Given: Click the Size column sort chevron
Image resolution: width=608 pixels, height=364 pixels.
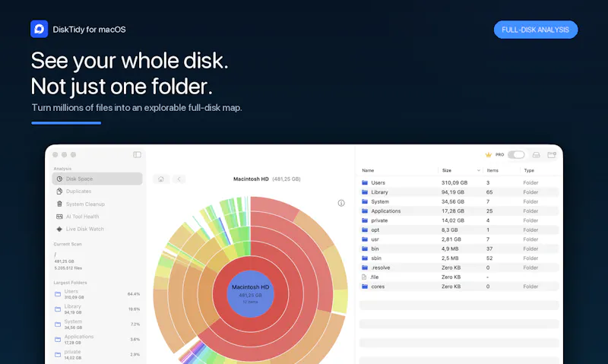Looking at the screenshot, I should point(479,170).
